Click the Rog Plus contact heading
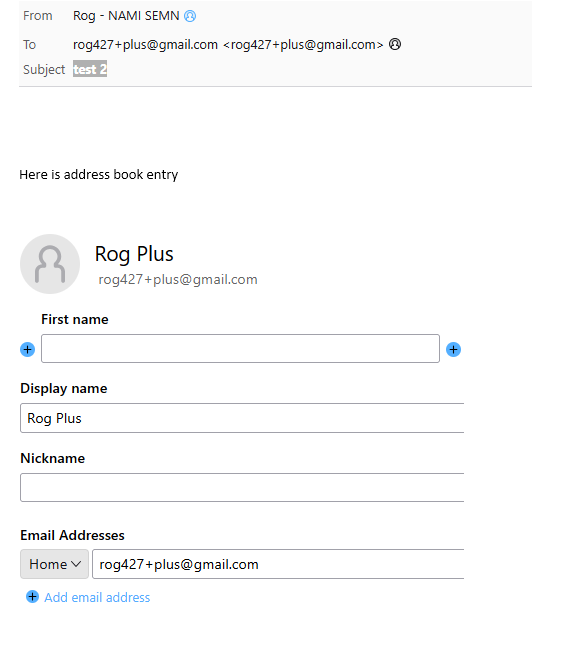 (134, 254)
